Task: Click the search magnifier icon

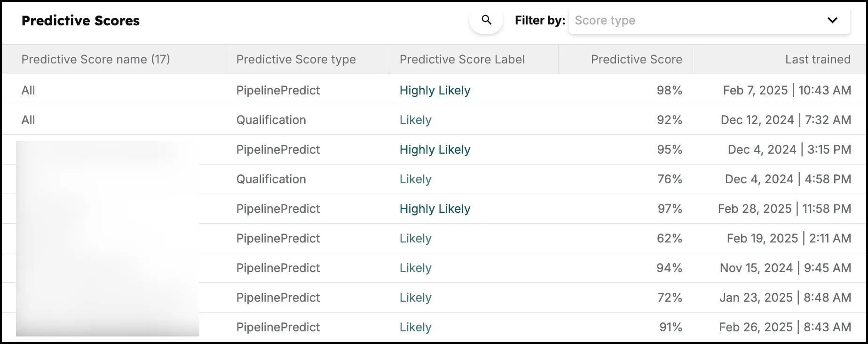Action: click(x=486, y=20)
